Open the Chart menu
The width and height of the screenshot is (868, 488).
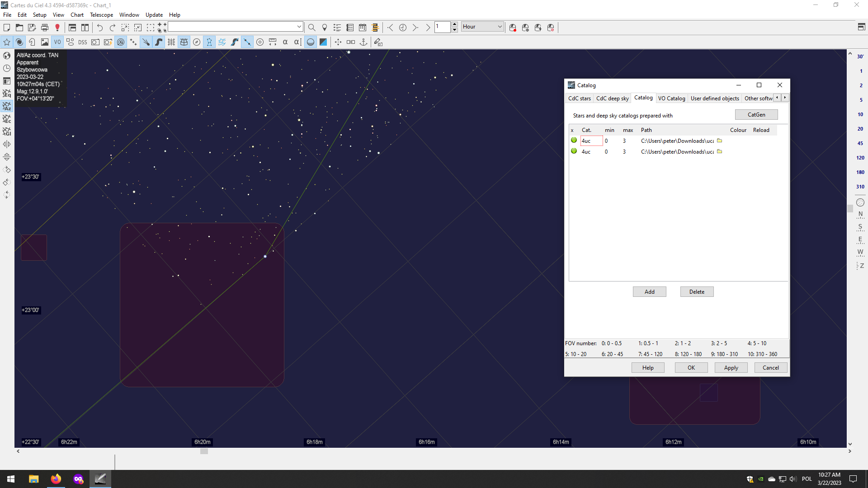[x=77, y=15]
